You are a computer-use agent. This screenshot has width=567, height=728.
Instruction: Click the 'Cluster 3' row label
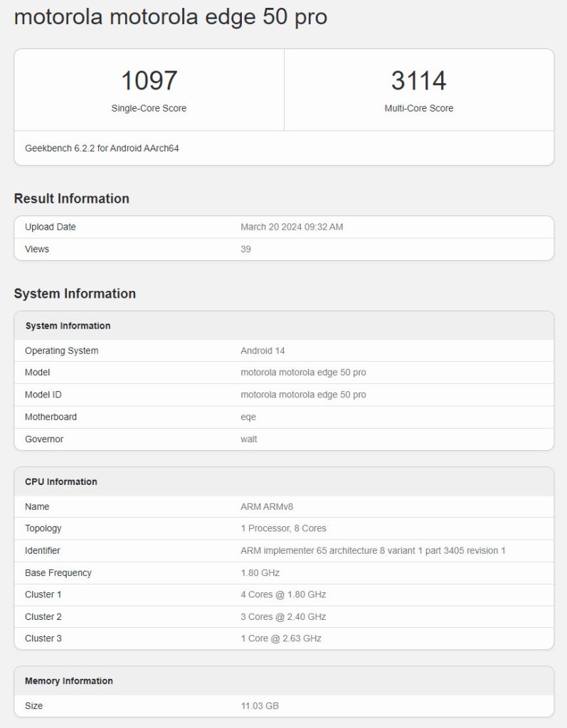(43, 638)
